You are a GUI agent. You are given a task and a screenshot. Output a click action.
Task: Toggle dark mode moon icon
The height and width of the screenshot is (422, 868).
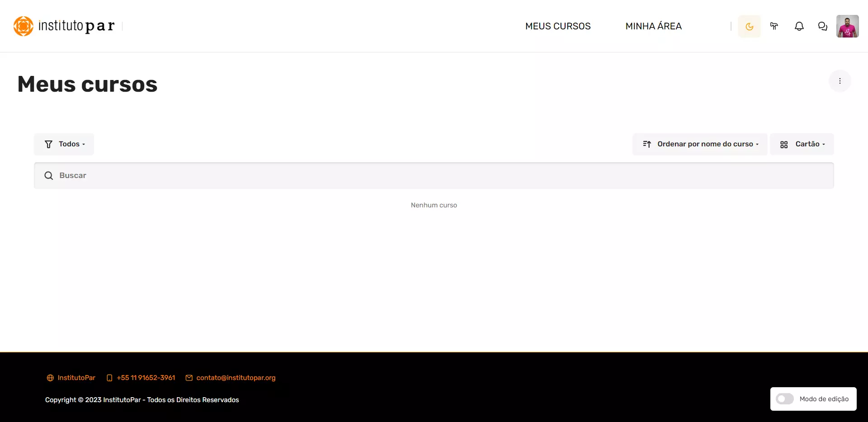pos(749,26)
